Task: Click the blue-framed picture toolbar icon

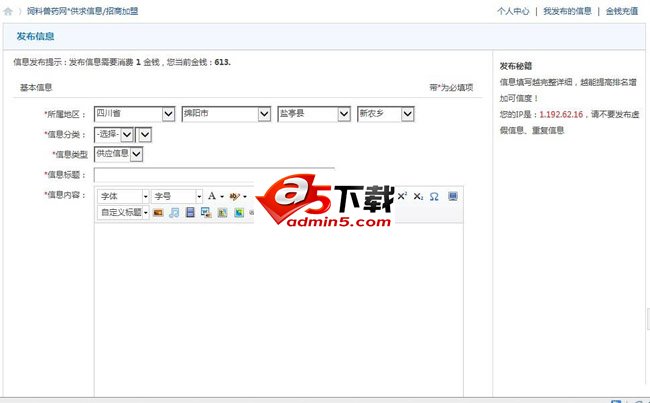Action: click(x=239, y=213)
